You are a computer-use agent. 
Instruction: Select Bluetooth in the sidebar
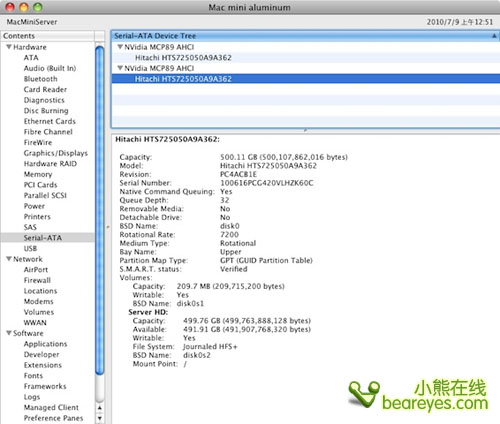(x=40, y=79)
